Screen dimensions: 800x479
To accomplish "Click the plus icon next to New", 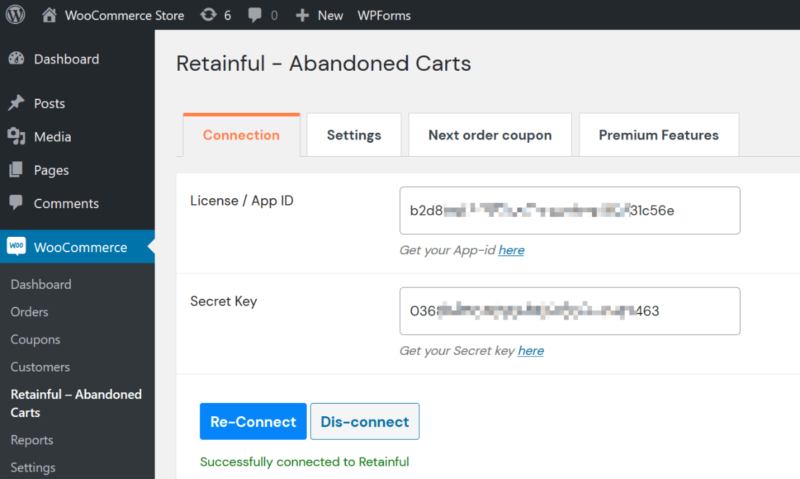I will (302, 16).
